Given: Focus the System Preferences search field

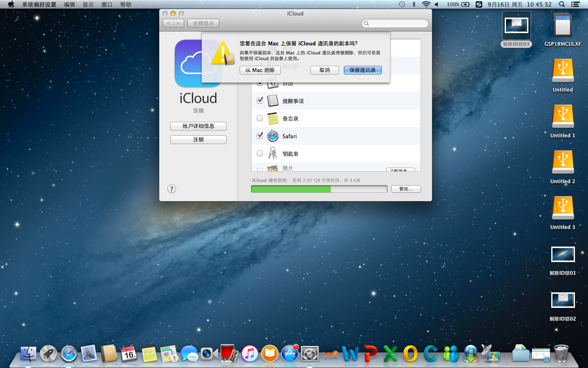Looking at the screenshot, I should tap(395, 23).
